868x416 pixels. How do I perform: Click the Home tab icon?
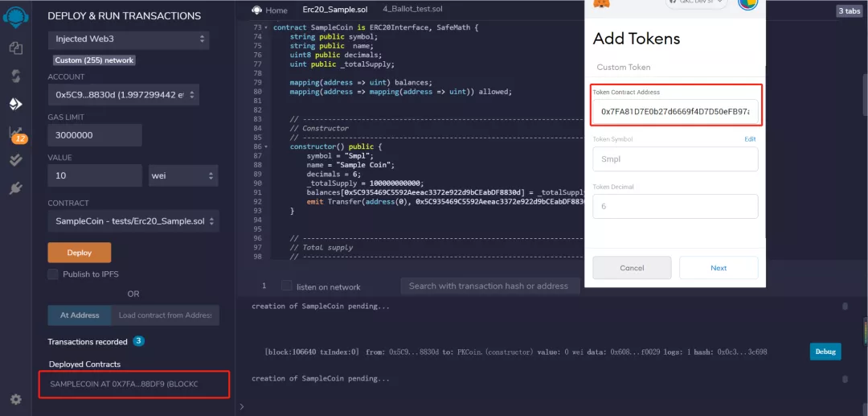256,10
